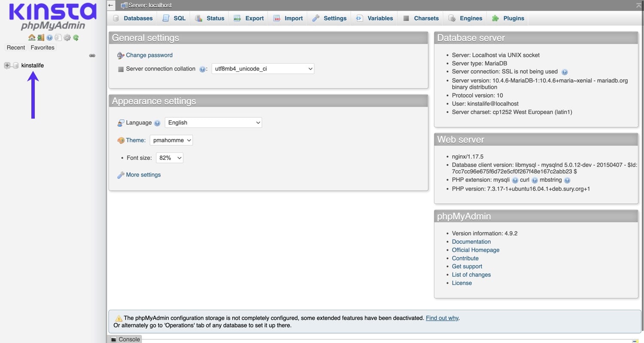Open the Font size selector

pyautogui.click(x=169, y=158)
